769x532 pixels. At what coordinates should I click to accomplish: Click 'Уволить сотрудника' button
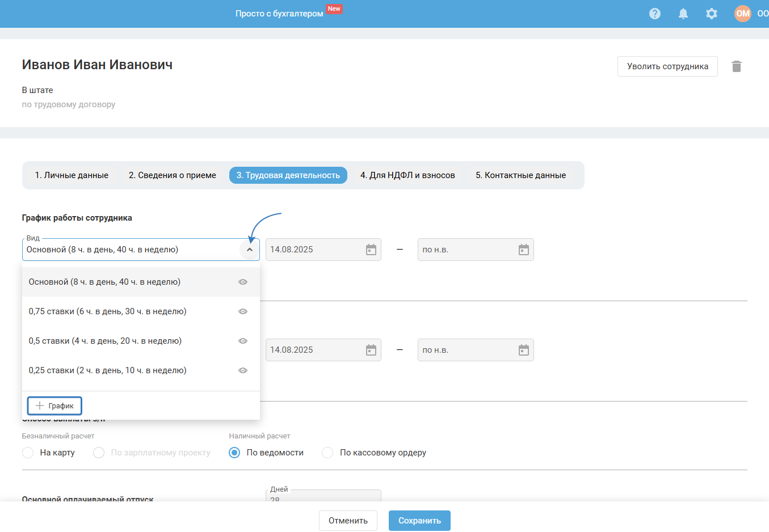click(x=667, y=66)
